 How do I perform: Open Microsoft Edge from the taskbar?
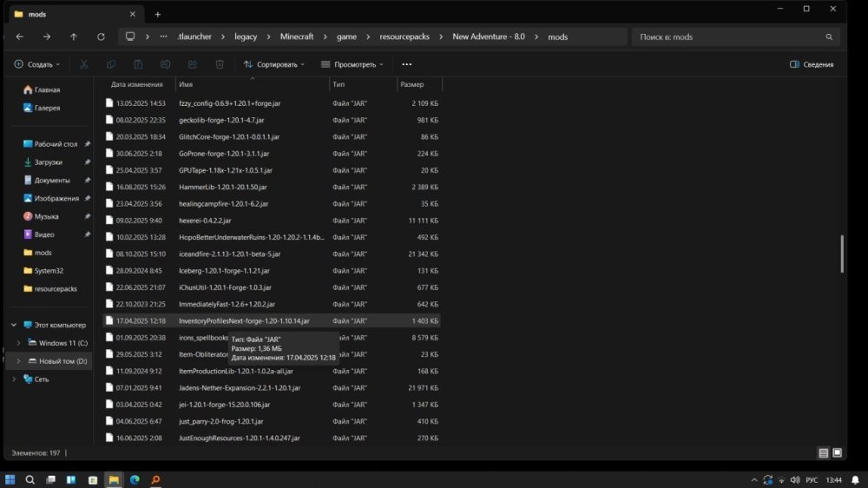[135, 479]
